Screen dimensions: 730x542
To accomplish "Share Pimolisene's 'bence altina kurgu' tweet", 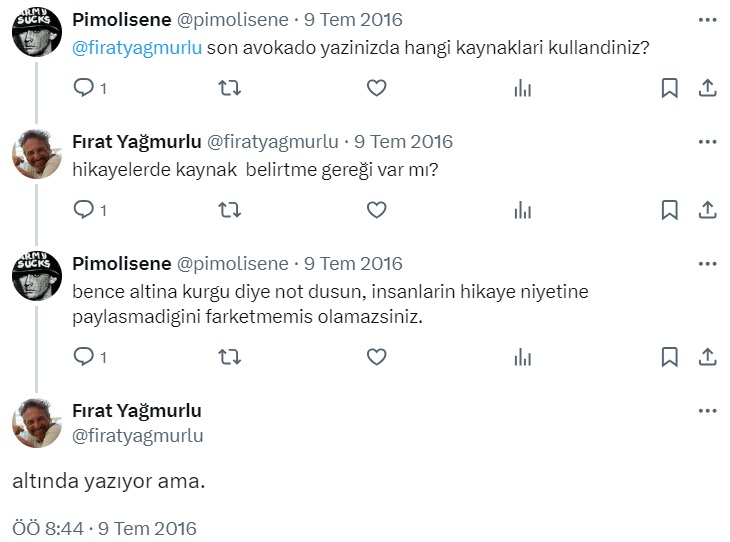I will coord(707,356).
